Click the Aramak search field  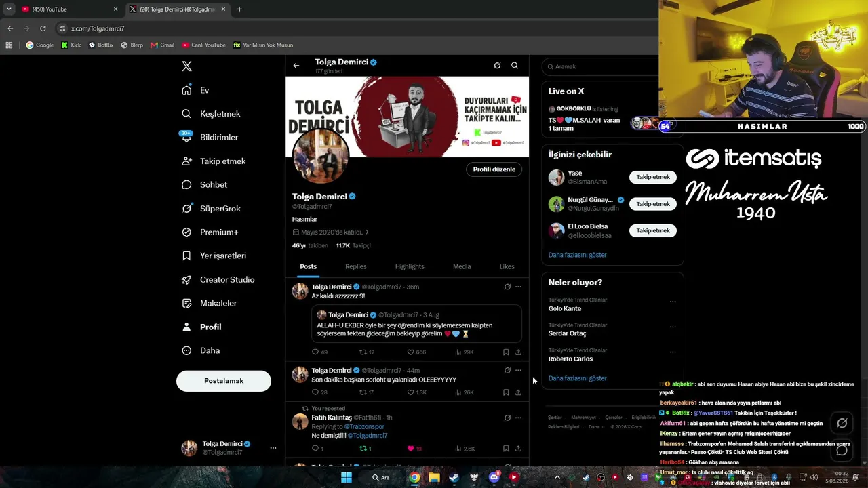[x=602, y=66]
